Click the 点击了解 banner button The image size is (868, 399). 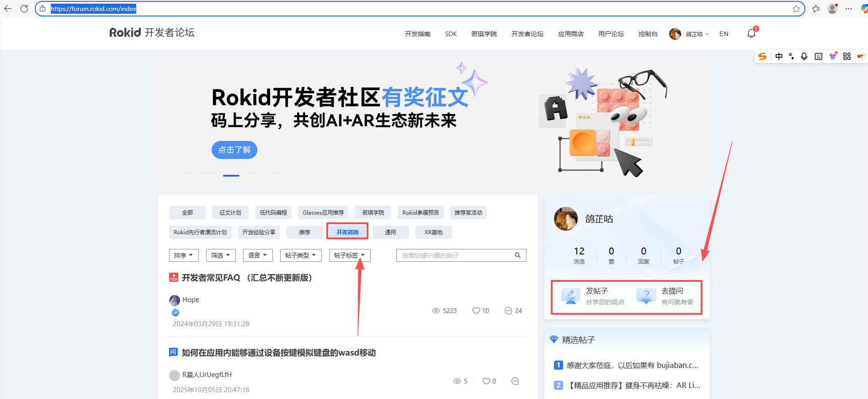(x=234, y=150)
